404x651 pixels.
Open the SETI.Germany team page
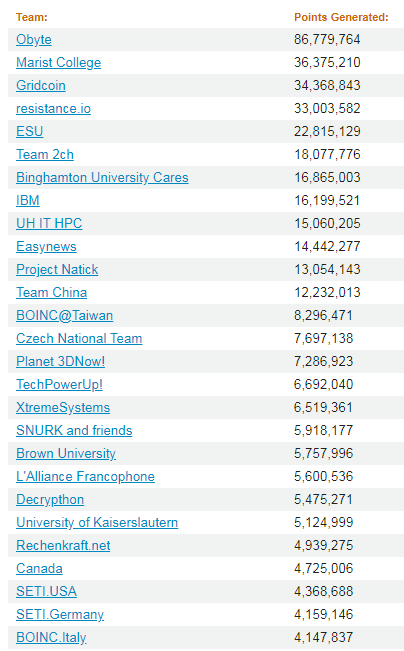60,614
